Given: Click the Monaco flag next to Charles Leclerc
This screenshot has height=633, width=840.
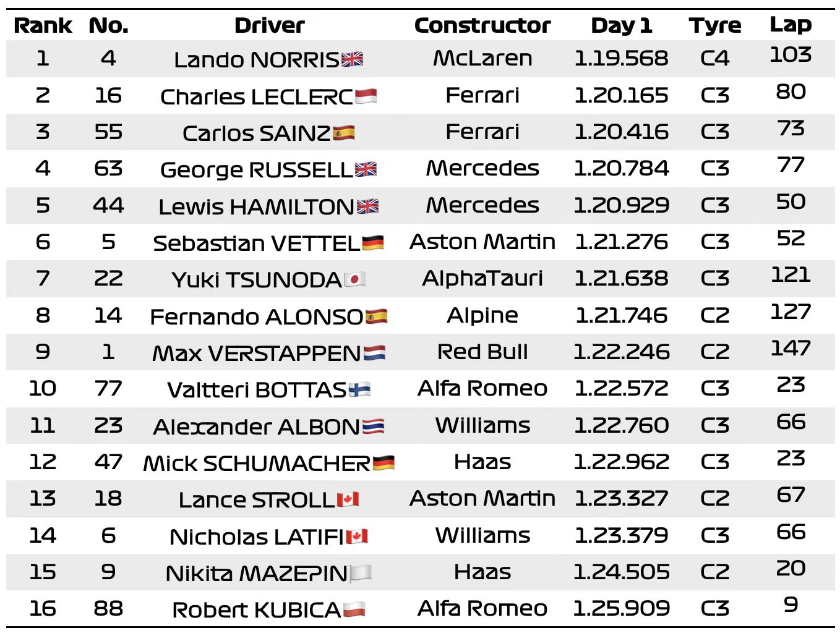Looking at the screenshot, I should tap(366, 96).
